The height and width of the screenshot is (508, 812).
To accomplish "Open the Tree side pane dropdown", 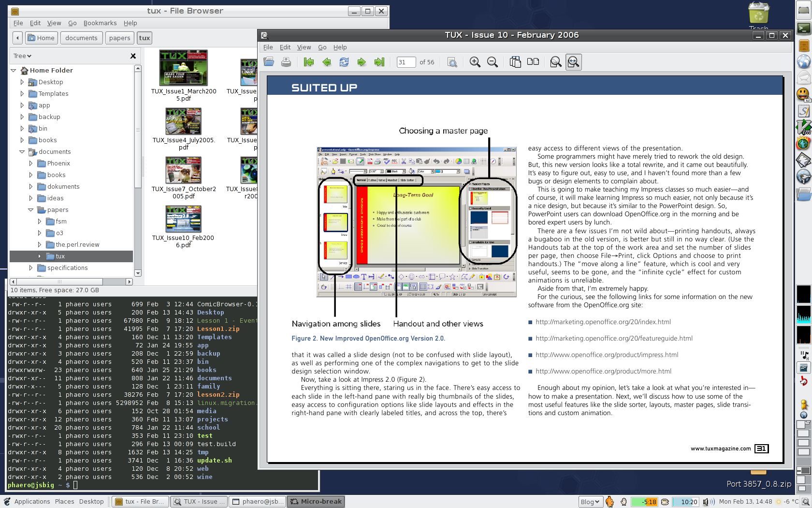I will 22,56.
